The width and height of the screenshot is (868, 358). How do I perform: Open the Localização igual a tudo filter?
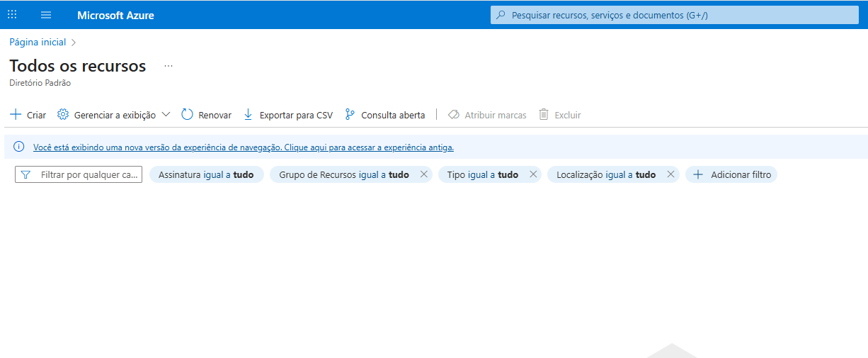[606, 174]
